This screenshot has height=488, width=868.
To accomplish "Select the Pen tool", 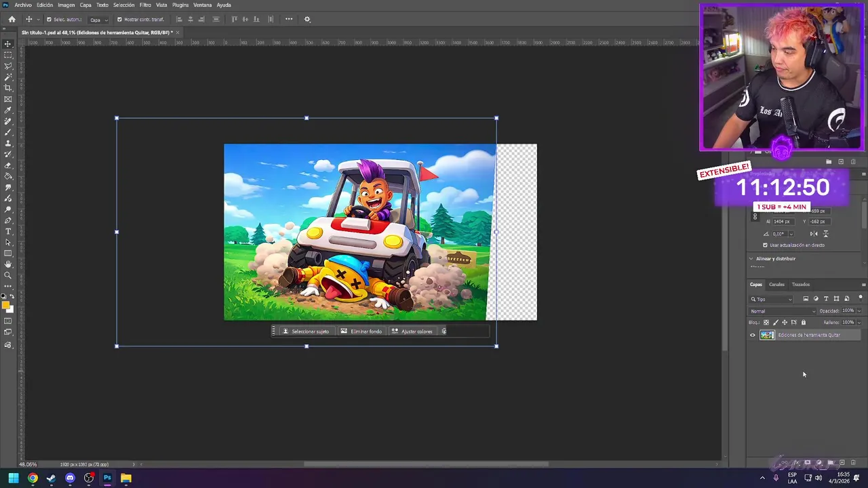I will coord(8,220).
